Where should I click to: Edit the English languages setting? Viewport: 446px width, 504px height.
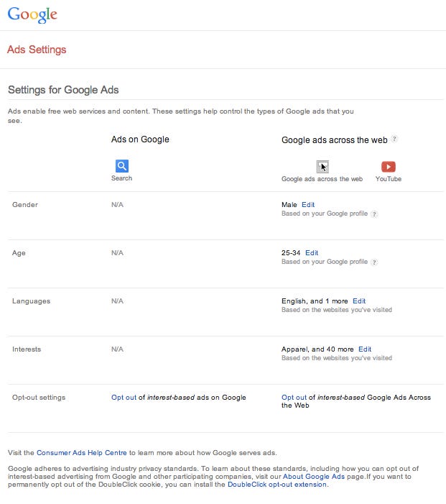(359, 301)
